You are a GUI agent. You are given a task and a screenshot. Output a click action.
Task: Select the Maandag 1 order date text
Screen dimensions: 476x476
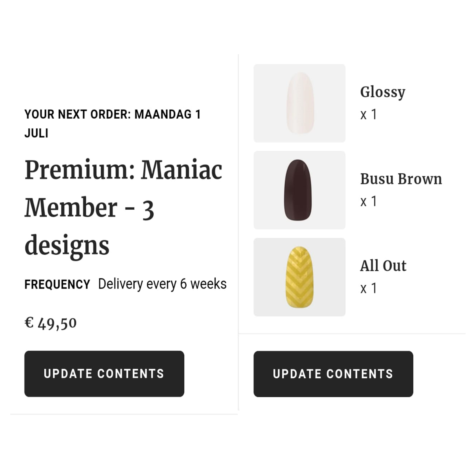(167, 114)
